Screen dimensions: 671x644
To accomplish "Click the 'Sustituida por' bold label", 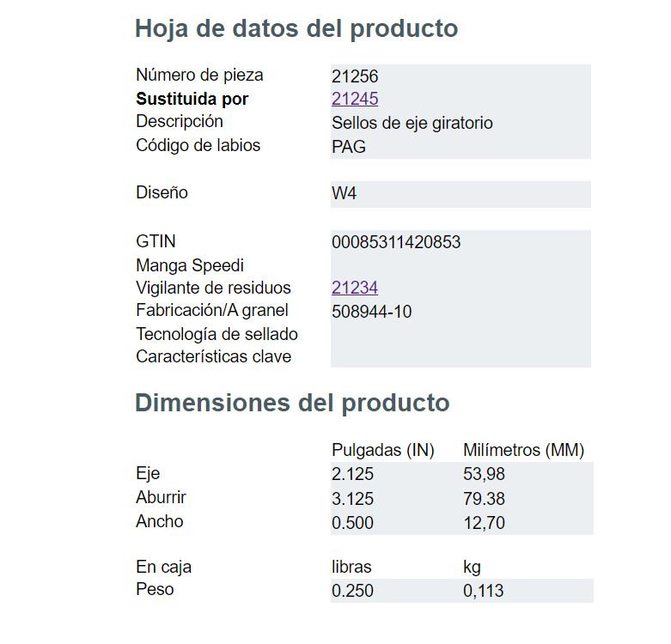I will pyautogui.click(x=192, y=99).
